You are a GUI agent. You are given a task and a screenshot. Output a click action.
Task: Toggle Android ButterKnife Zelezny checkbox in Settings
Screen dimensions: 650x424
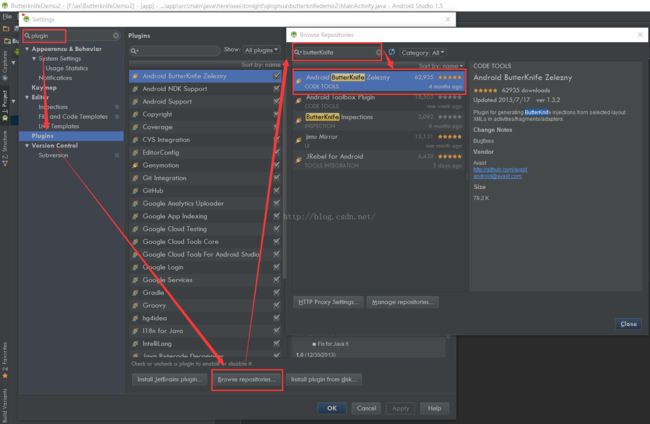[276, 76]
